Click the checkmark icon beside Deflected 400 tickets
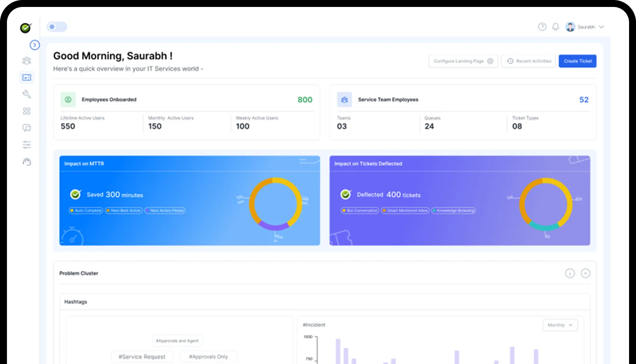The height and width of the screenshot is (364, 636). [x=346, y=194]
